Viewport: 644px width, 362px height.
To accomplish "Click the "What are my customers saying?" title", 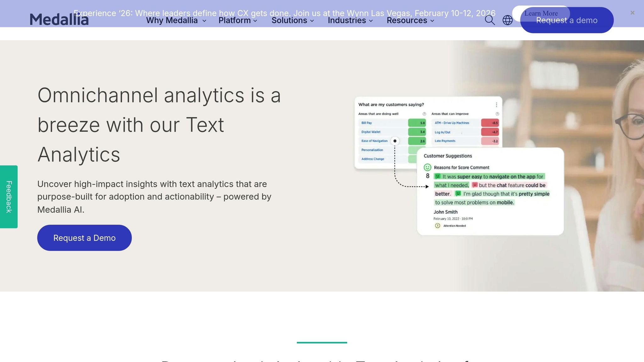I will coord(391,105).
